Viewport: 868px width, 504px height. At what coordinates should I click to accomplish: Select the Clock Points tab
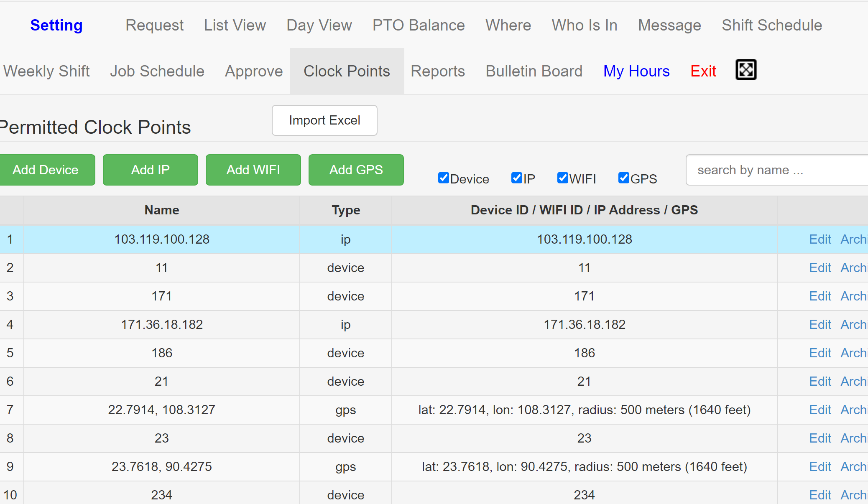coord(347,71)
